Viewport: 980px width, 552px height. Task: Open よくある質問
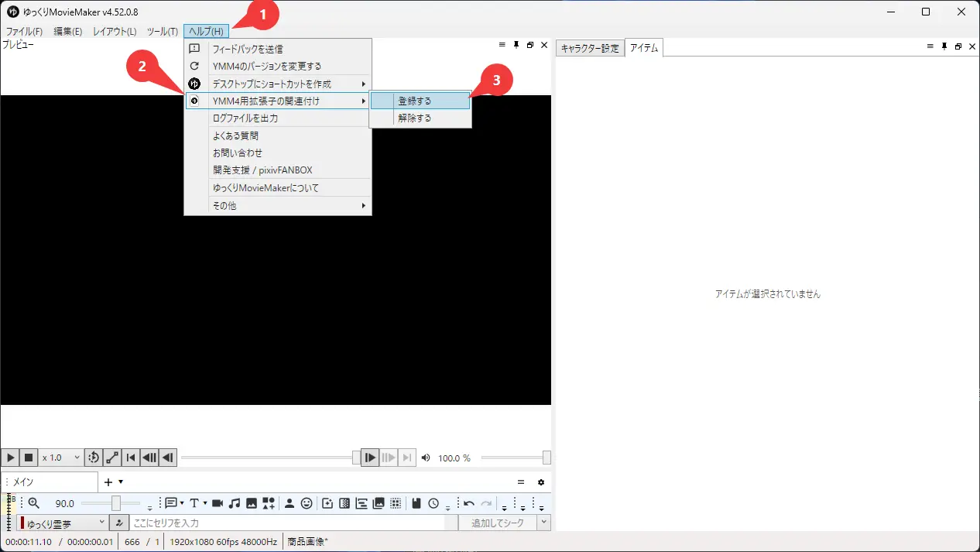point(278,135)
